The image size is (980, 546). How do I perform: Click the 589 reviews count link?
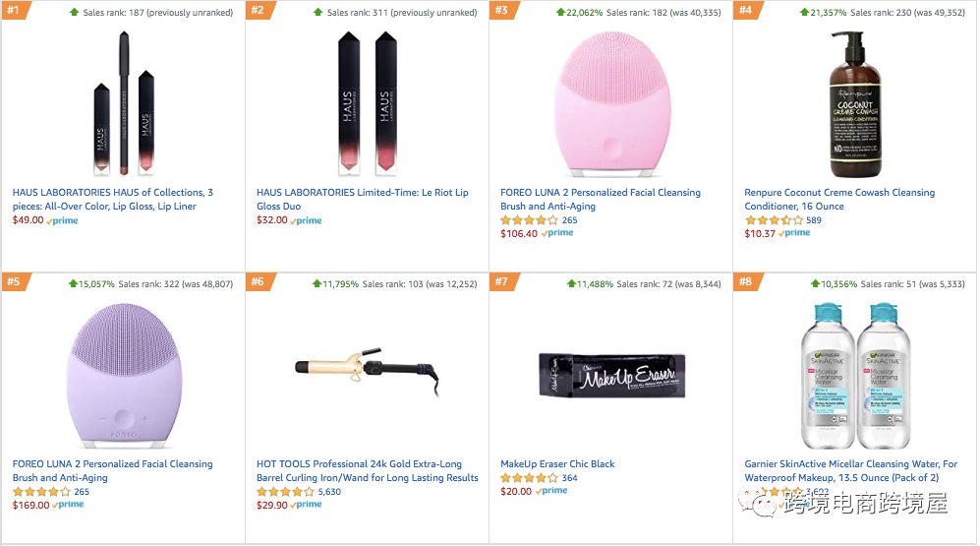tap(814, 220)
